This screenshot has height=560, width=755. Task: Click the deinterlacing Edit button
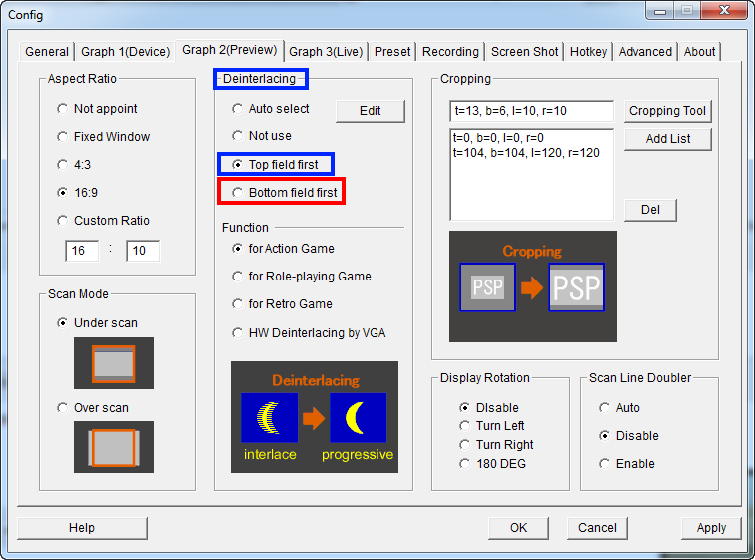tap(371, 111)
